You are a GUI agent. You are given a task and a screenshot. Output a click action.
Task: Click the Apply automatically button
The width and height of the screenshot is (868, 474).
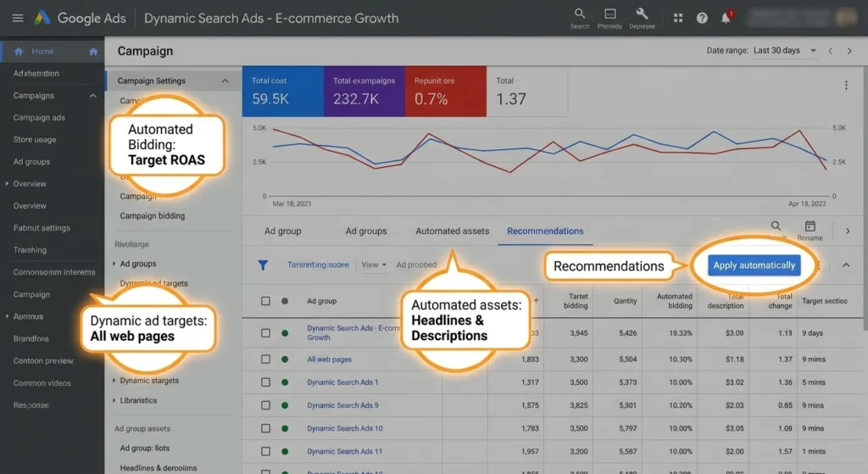(754, 265)
